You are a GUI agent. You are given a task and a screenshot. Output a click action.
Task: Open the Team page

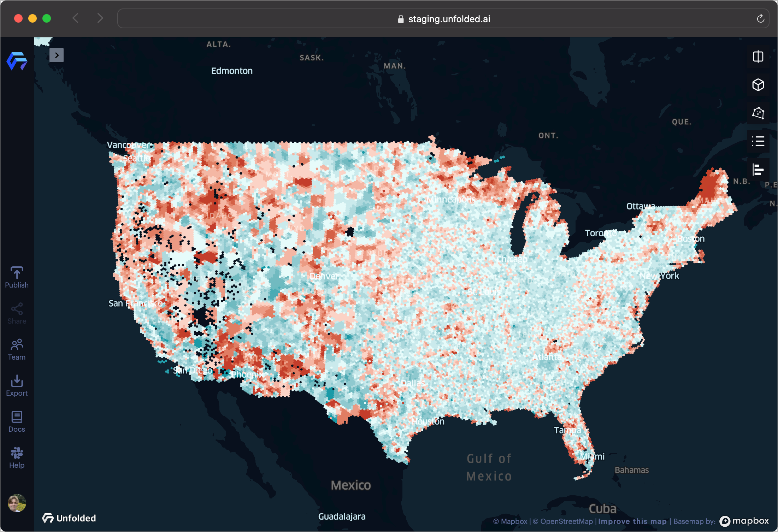pos(17,349)
